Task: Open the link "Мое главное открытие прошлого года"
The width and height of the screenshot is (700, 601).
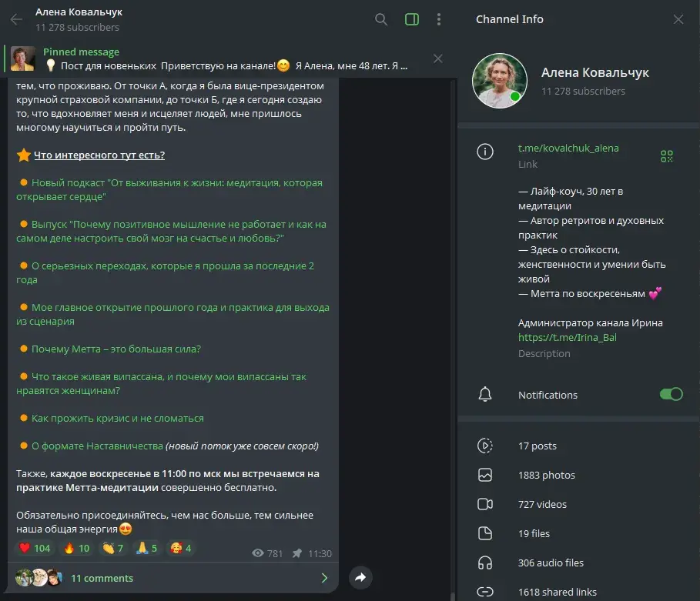Action: click(x=172, y=314)
